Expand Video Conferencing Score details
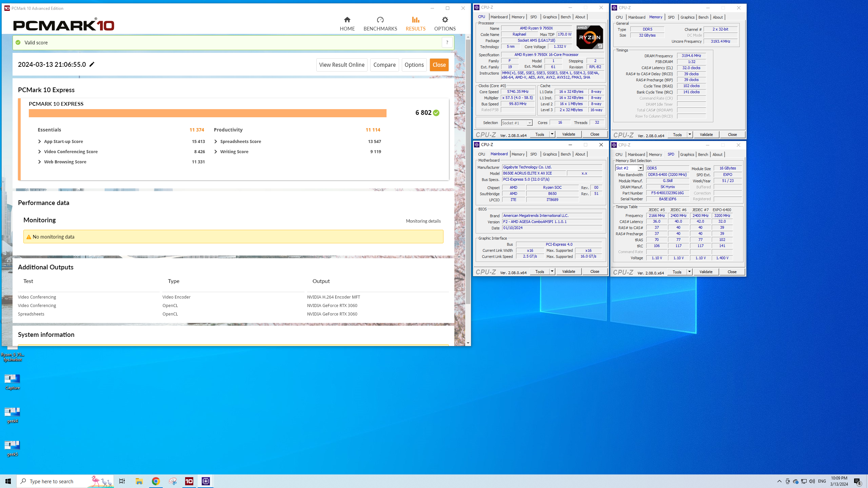Screen dimensions: 868x488 click(x=40, y=152)
